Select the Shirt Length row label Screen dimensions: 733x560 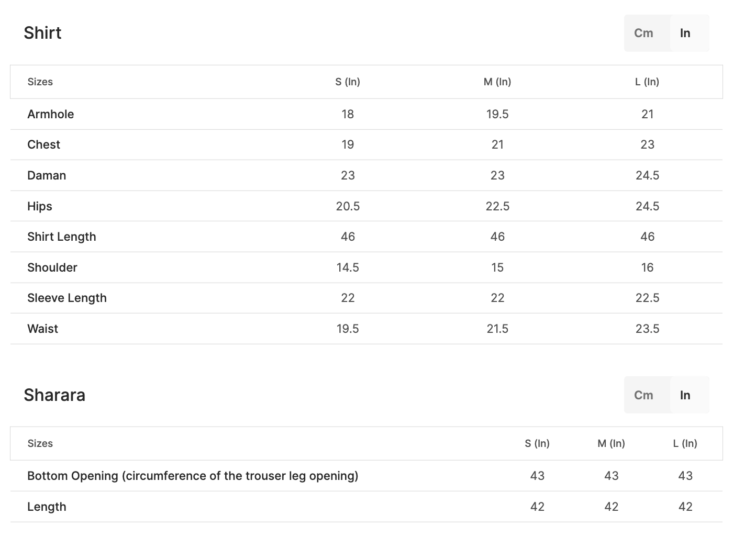(62, 237)
